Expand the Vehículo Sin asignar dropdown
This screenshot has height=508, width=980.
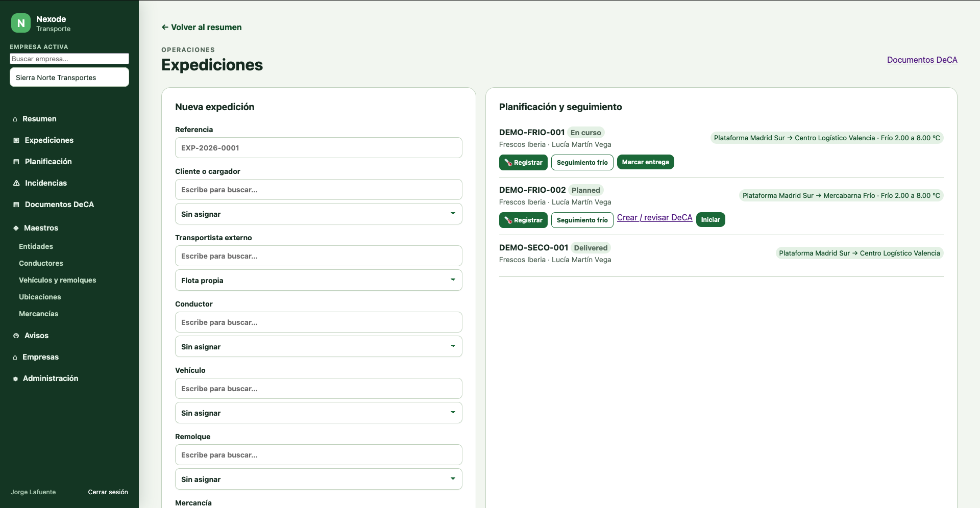click(x=318, y=413)
